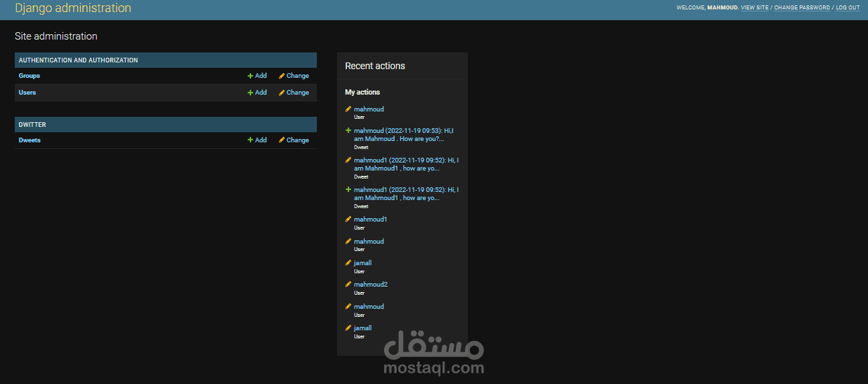Log out via header link
The width and height of the screenshot is (868, 384).
click(848, 8)
